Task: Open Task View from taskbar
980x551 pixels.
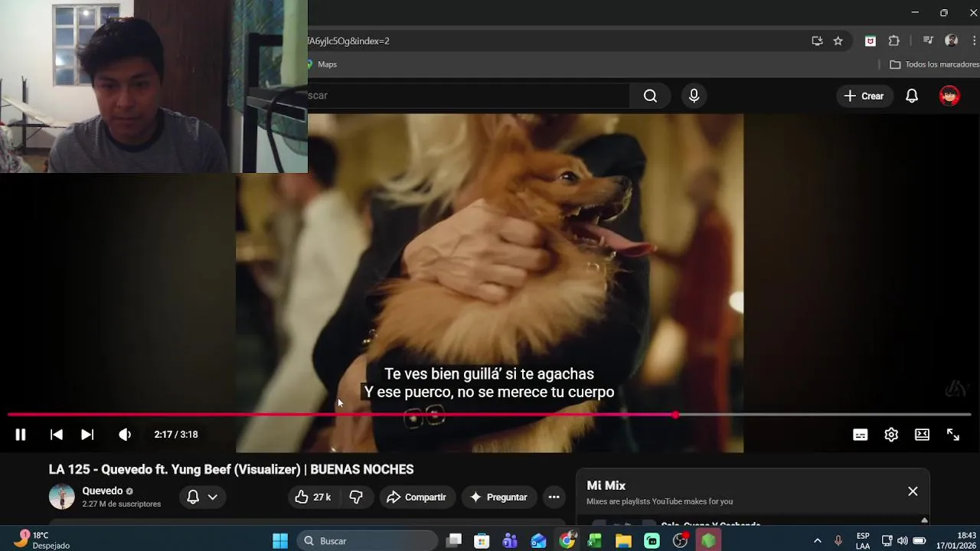Action: (454, 541)
